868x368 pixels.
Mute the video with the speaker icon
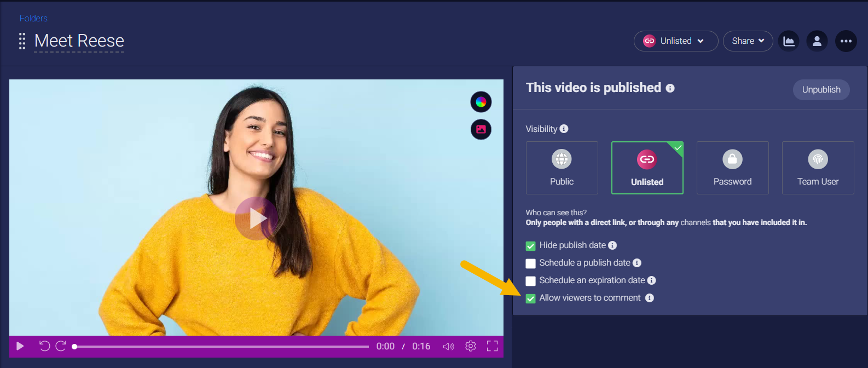[449, 346]
